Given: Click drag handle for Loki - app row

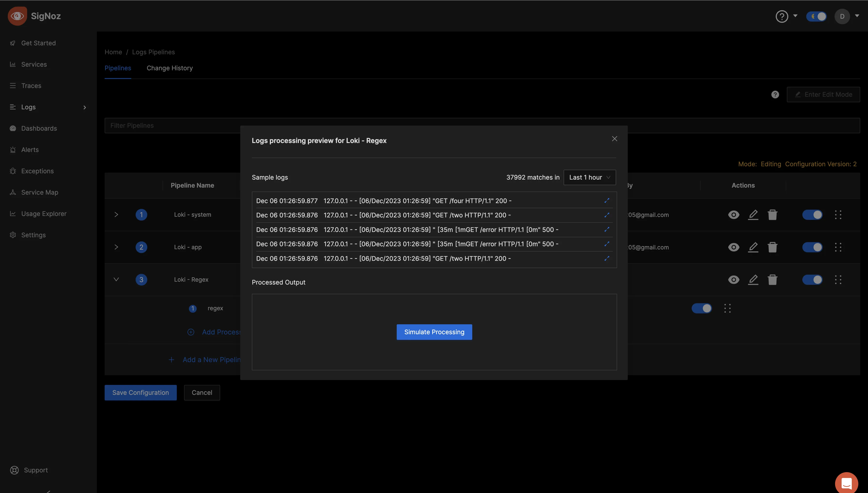Looking at the screenshot, I should click(838, 247).
